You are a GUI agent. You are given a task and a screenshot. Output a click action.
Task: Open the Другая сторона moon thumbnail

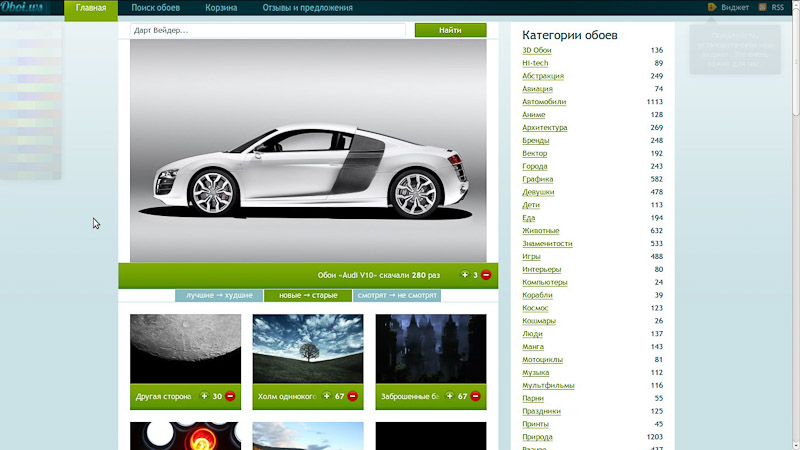click(185, 348)
